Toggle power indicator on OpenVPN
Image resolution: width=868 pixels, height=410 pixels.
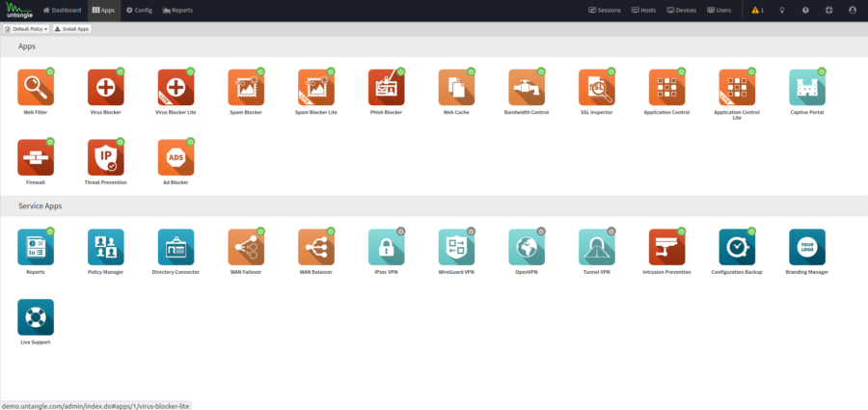[x=541, y=231]
